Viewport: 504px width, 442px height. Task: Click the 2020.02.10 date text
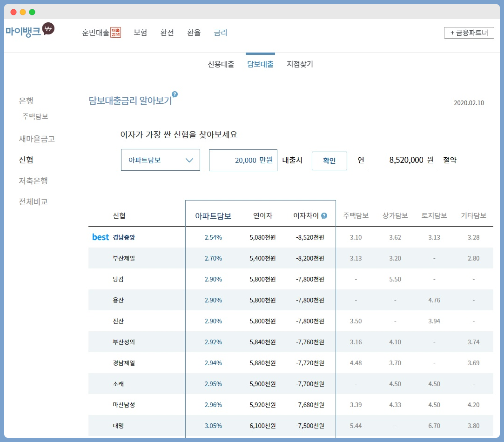469,103
